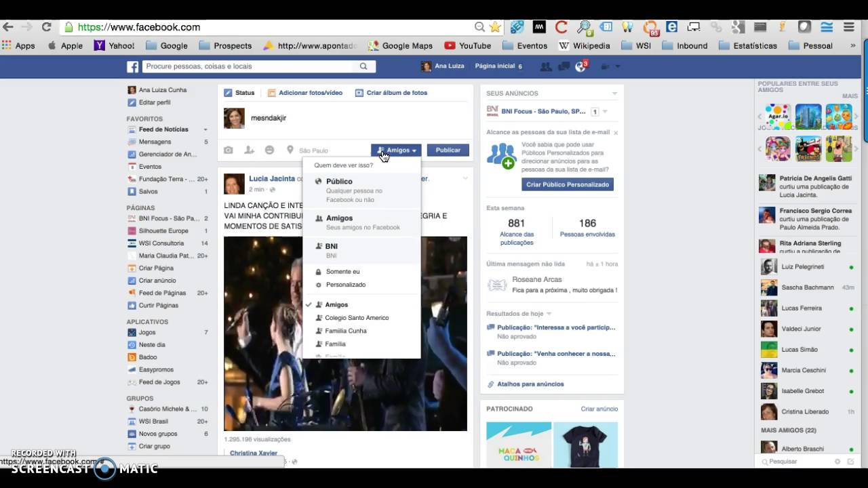Select checked Amigos list entry

pyautogui.click(x=361, y=305)
